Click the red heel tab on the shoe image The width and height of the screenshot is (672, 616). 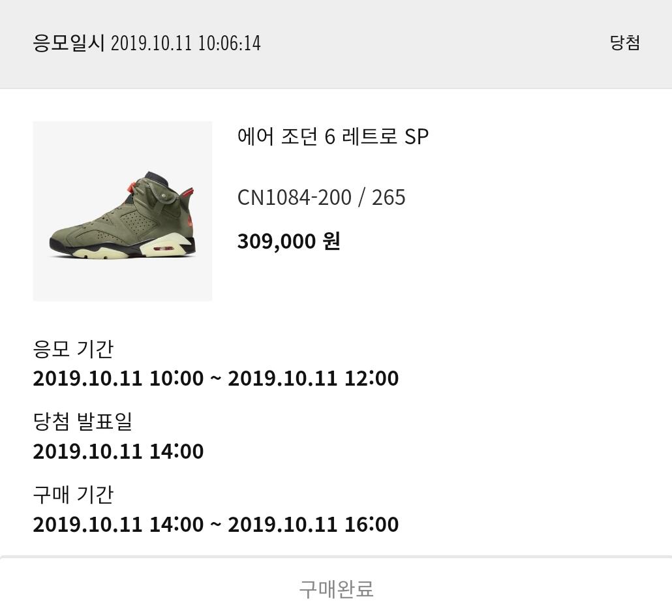pos(189,194)
